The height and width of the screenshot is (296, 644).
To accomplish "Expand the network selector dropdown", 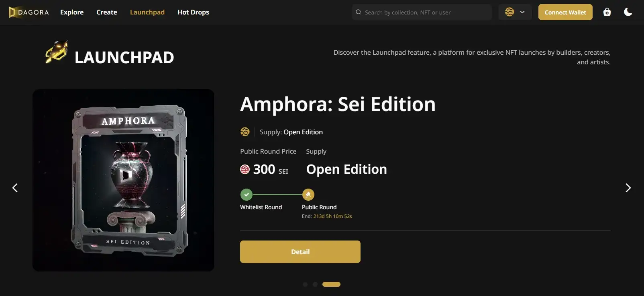I will click(x=515, y=12).
